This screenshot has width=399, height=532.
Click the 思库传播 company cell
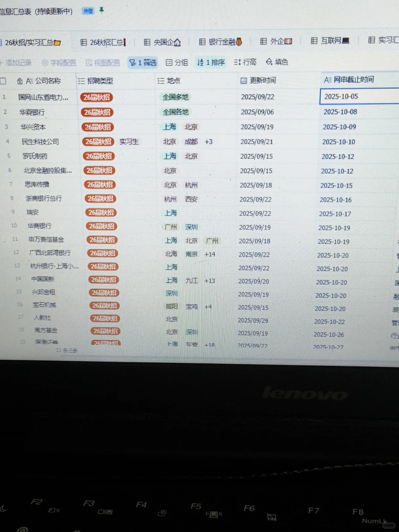click(37, 184)
